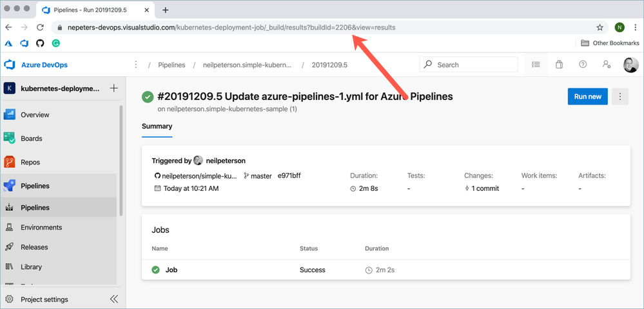Screen dimensions: 644x309
Task: Open the breadcrumb ellipsis menu
Action: (135, 65)
